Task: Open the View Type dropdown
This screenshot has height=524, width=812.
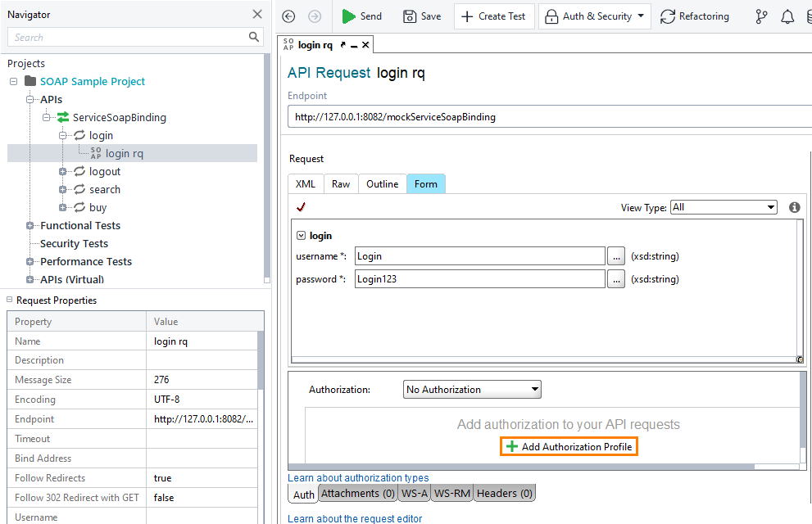Action: click(723, 207)
